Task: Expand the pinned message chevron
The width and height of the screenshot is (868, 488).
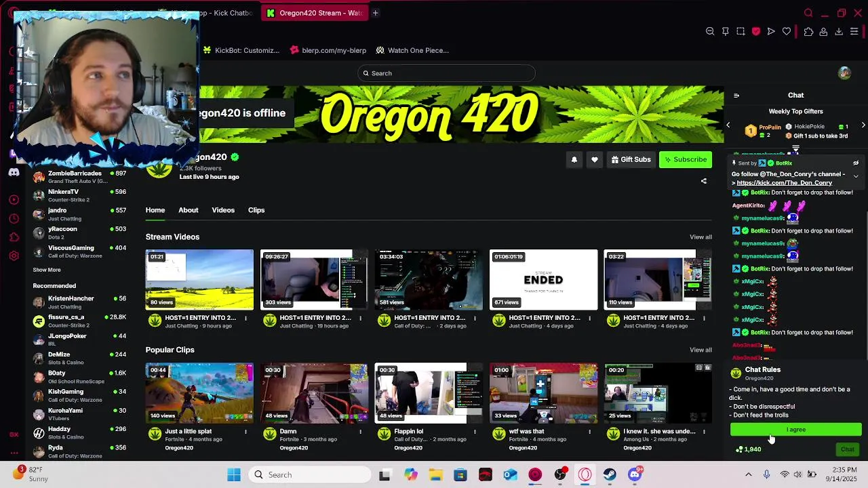Action: click(x=856, y=176)
